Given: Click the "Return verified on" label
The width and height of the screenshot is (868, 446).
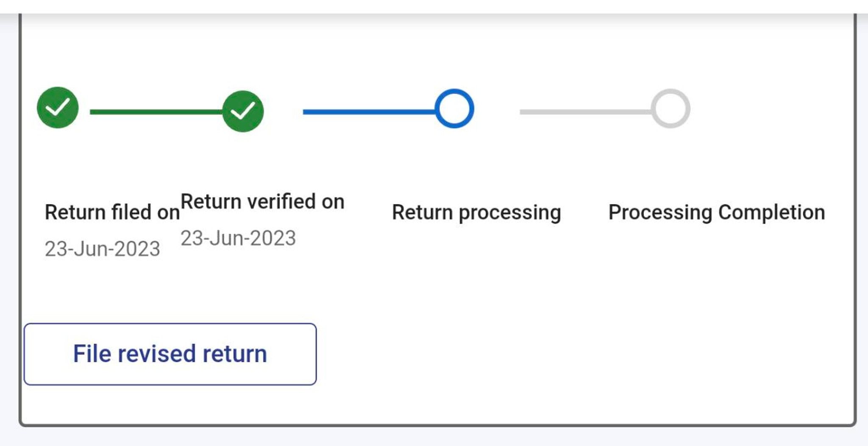Looking at the screenshot, I should pyautogui.click(x=262, y=202).
